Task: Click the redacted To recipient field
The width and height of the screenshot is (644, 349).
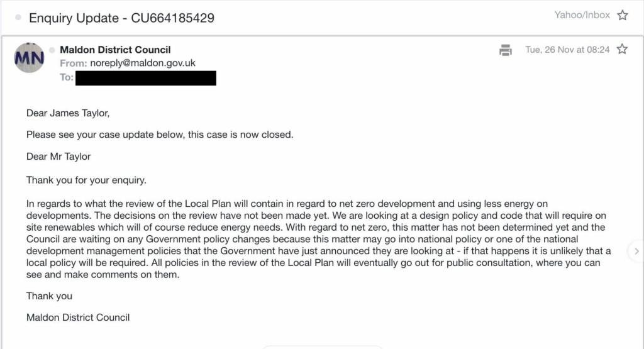Action: pos(145,78)
